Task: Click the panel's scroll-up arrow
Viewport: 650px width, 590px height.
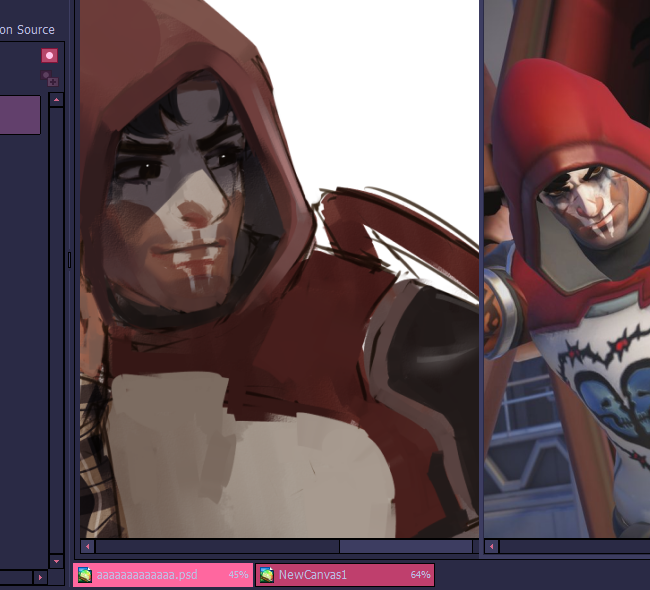Action: [56, 100]
